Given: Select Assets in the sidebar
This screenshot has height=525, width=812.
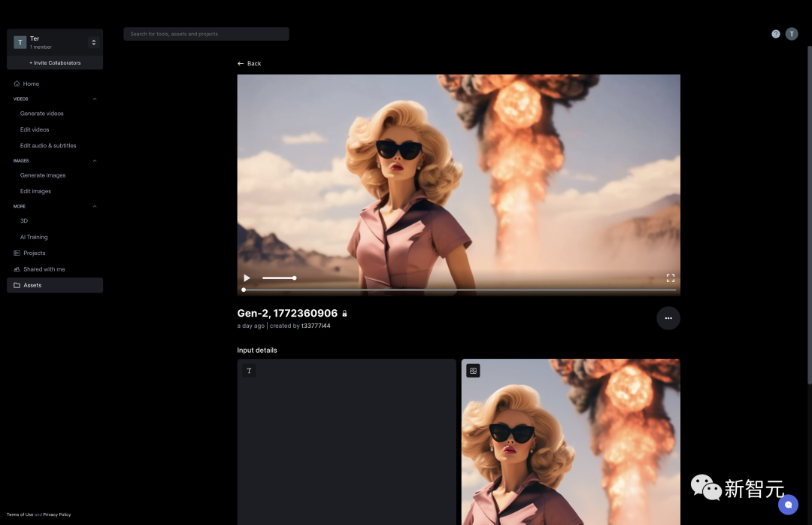Looking at the screenshot, I should click(x=55, y=285).
